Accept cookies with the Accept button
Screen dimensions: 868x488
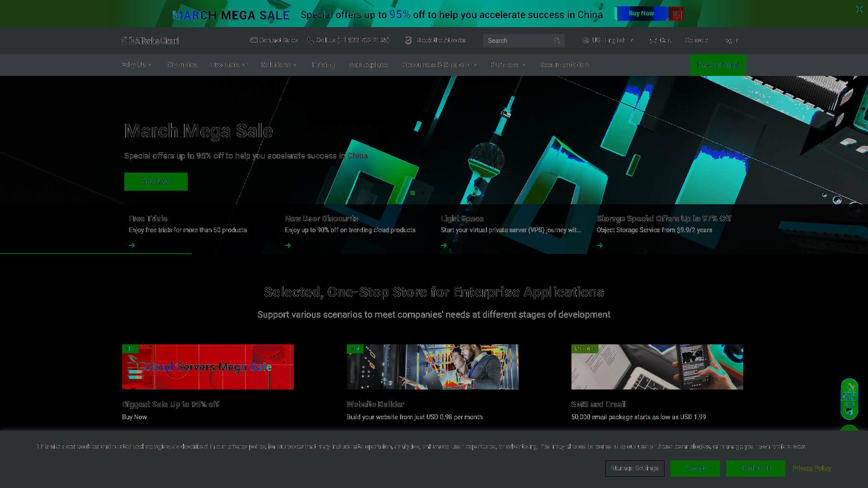695,469
